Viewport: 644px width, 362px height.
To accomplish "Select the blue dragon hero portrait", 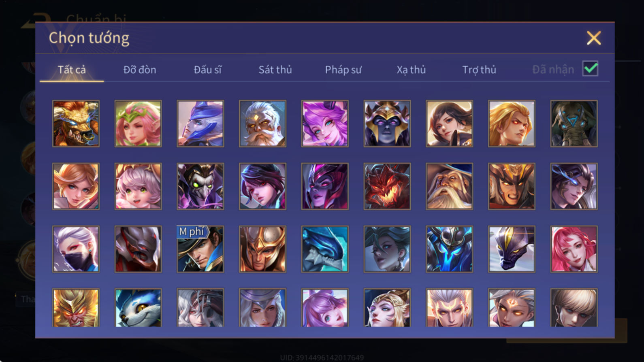I will 325,249.
